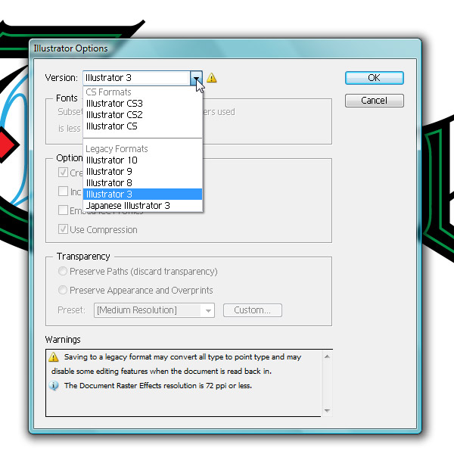The image size is (454, 476).
Task: Select Preserve Paths (discard transparency) radio
Action: coord(63,271)
